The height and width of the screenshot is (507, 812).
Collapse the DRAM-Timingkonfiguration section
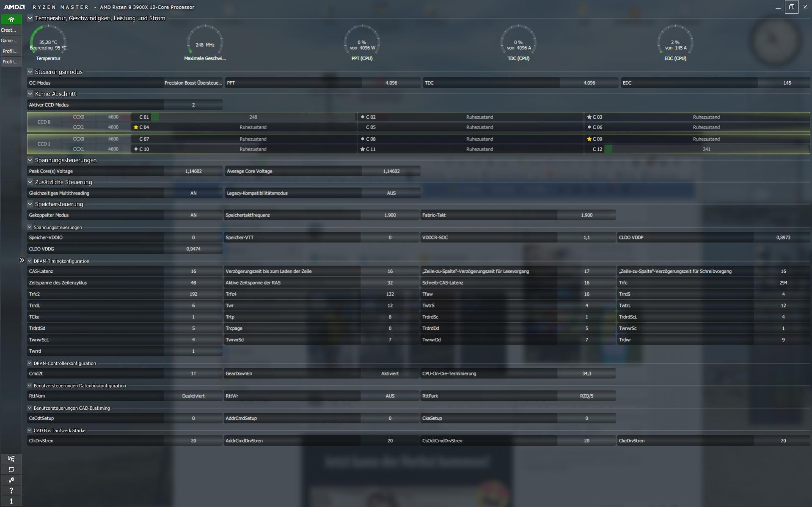[x=30, y=261]
